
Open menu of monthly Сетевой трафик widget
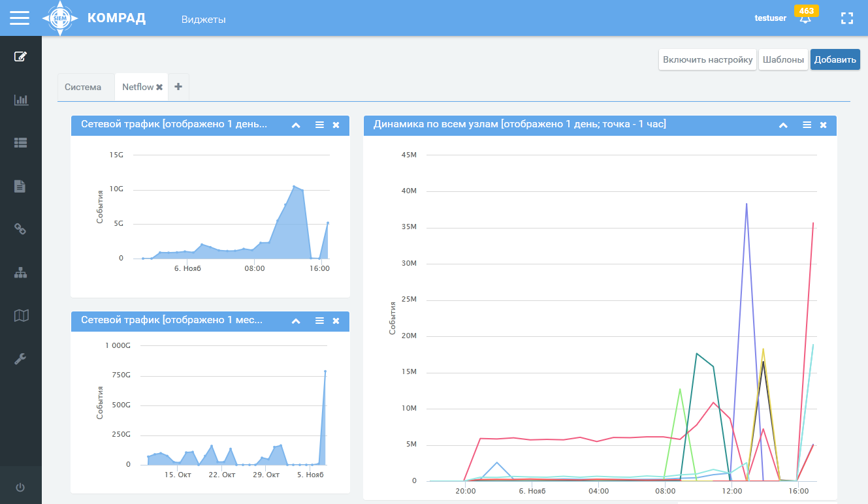pos(319,321)
